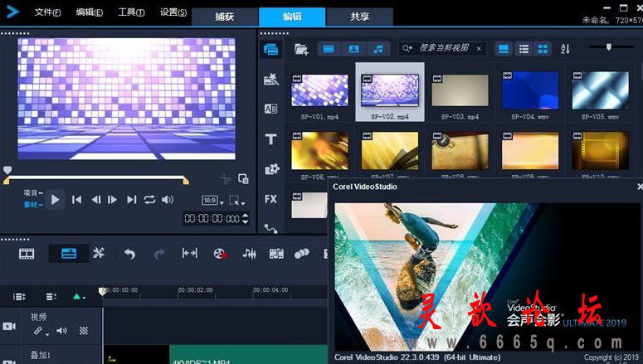Screen dimensions: 643x364
Task: Open the 文件 menu
Action: [x=47, y=12]
